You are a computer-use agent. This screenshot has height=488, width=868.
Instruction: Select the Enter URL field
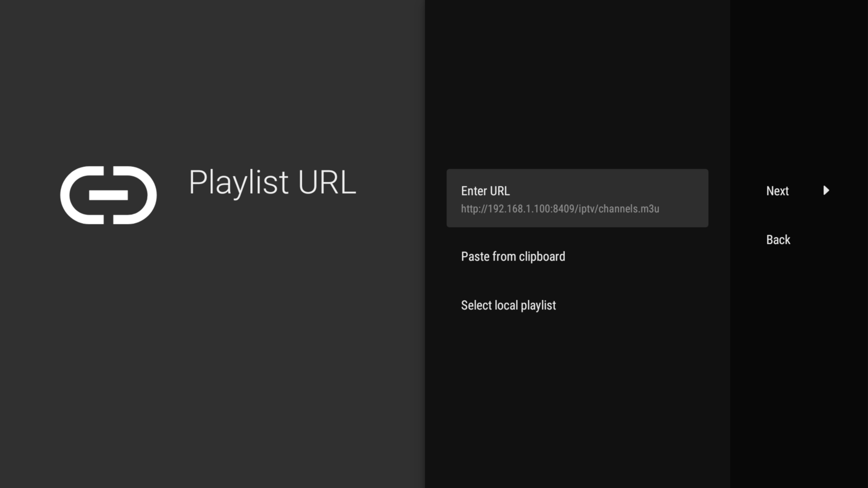pos(577,198)
